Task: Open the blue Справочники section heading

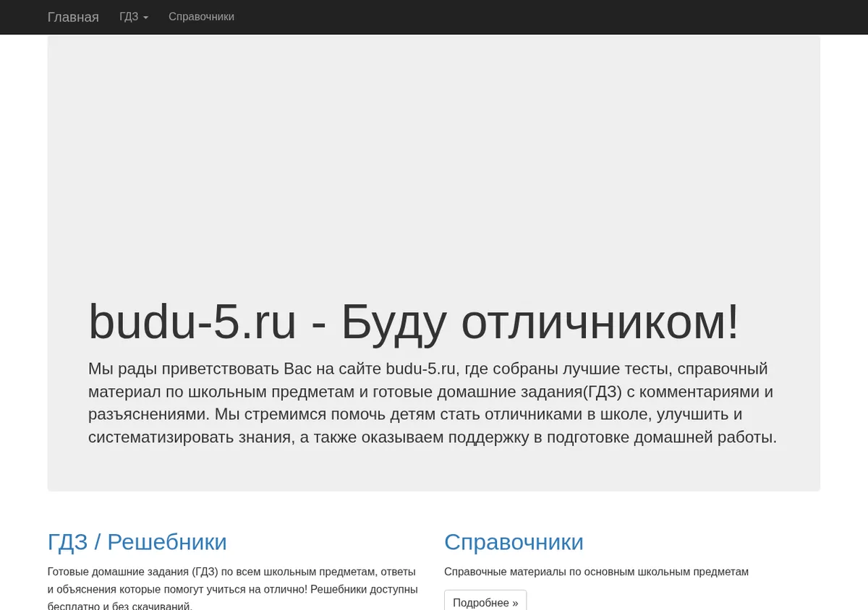Action: coord(514,541)
